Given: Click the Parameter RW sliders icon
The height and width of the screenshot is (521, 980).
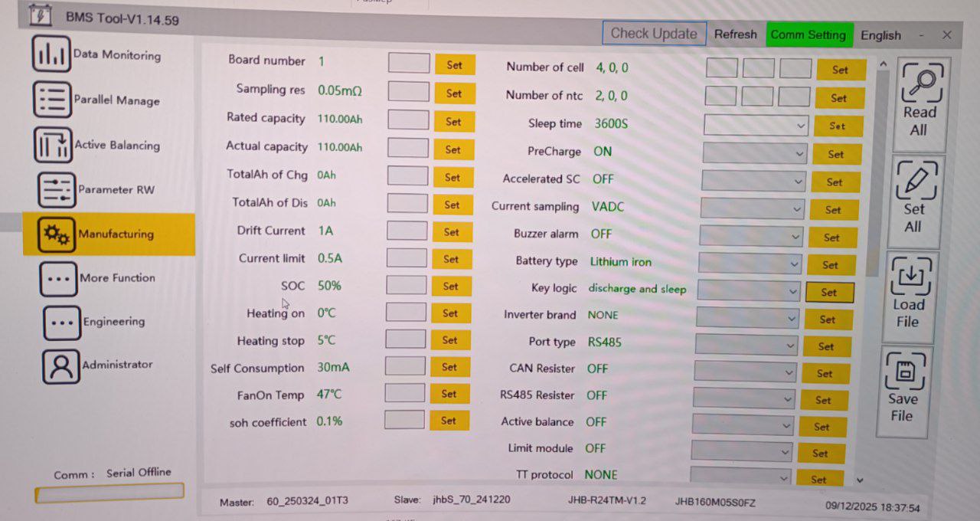Looking at the screenshot, I should pos(56,189).
